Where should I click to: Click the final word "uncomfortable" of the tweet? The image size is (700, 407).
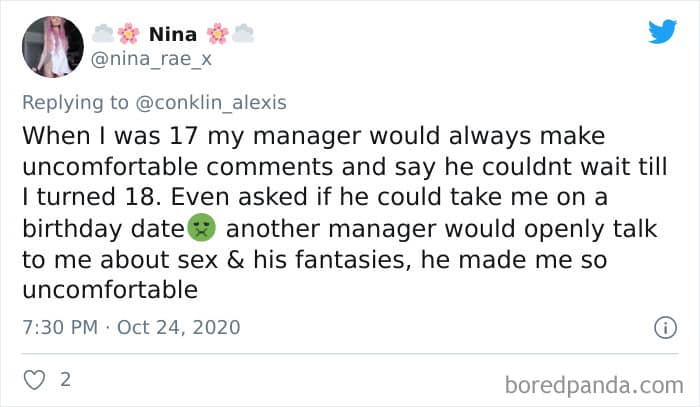[110, 290]
